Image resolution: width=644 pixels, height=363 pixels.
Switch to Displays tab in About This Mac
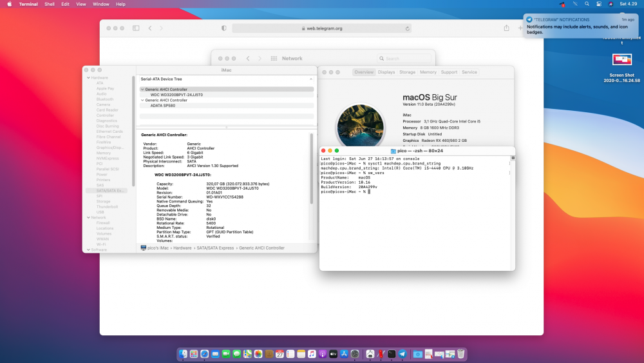point(386,72)
